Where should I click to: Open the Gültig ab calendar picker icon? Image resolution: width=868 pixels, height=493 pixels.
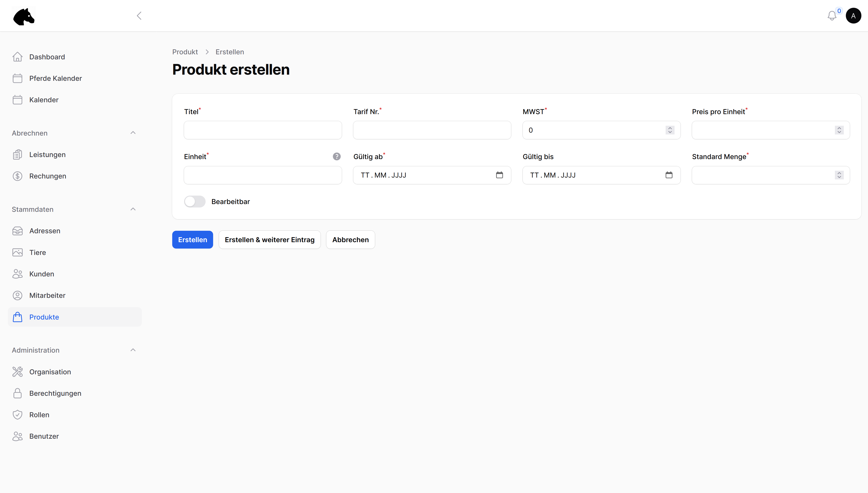pyautogui.click(x=499, y=175)
